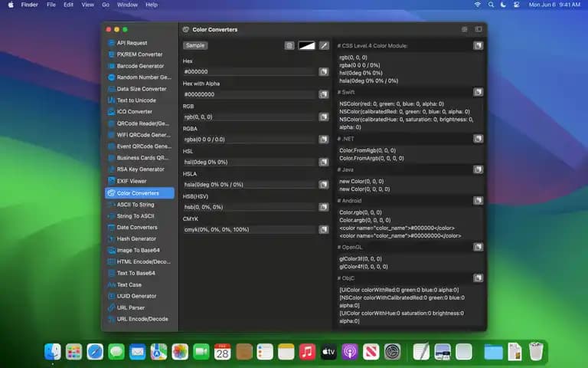The image size is (588, 368).
Task: Open the Window menu
Action: pyautogui.click(x=128, y=5)
